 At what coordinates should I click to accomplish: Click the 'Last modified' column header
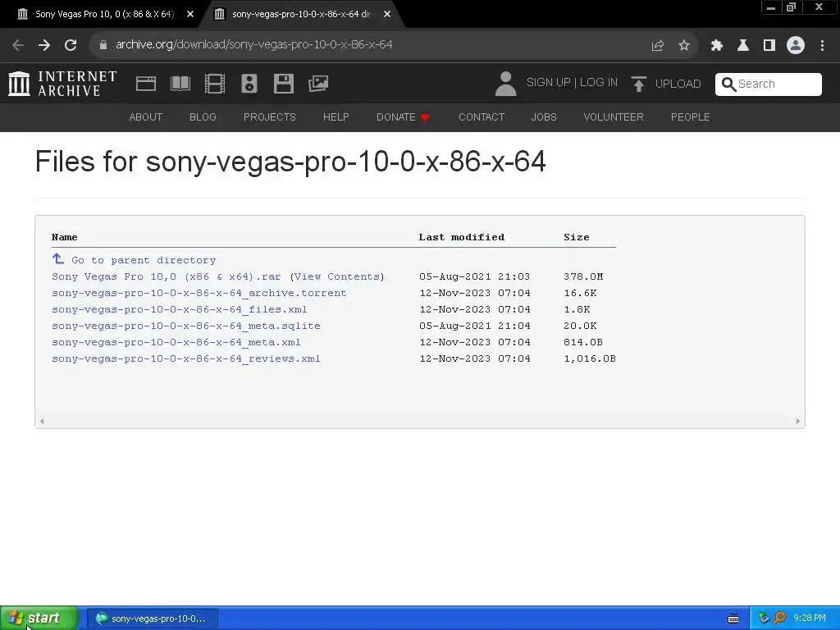[462, 237]
